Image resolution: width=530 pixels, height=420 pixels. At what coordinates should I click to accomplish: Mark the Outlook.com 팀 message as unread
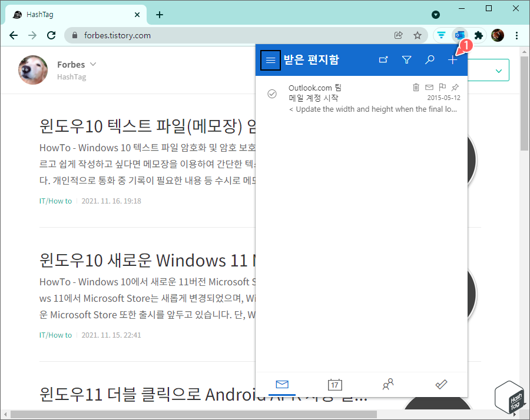click(429, 88)
